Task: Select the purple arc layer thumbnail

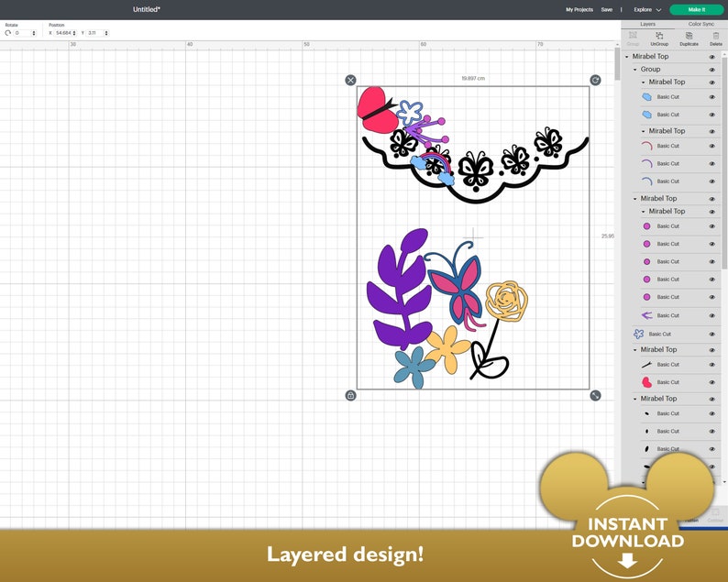Action: click(x=646, y=164)
